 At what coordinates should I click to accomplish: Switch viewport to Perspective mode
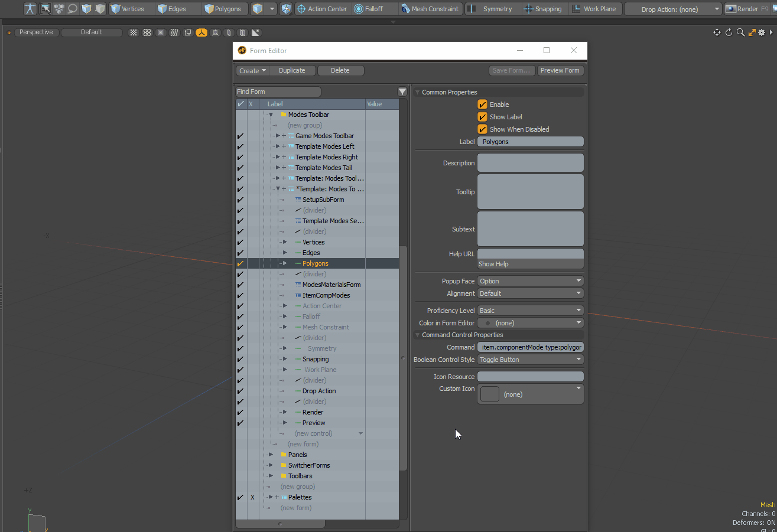pos(36,32)
